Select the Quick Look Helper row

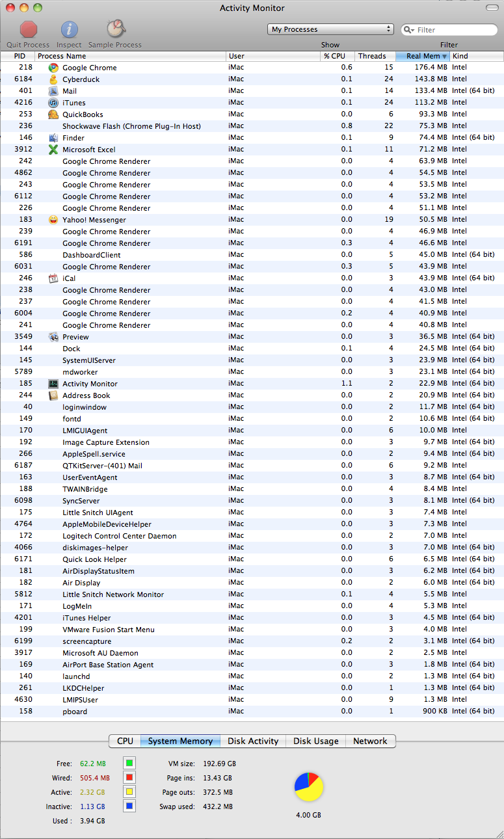252,559
